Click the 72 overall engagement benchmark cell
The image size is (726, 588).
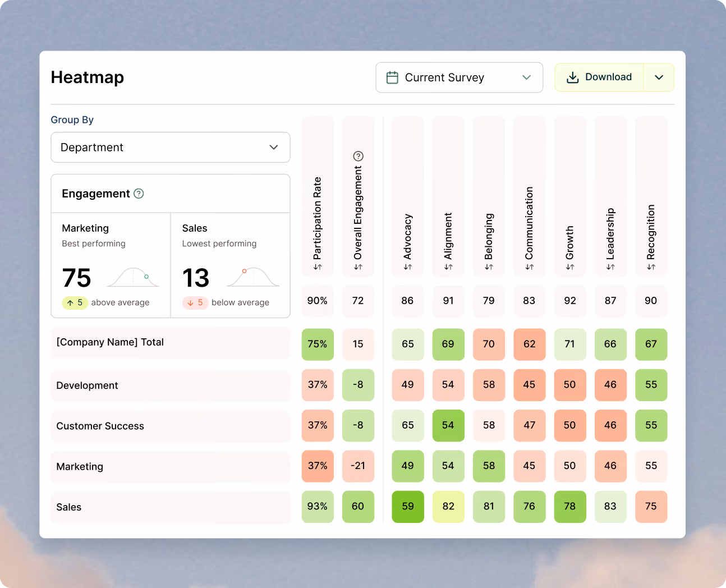tap(358, 301)
